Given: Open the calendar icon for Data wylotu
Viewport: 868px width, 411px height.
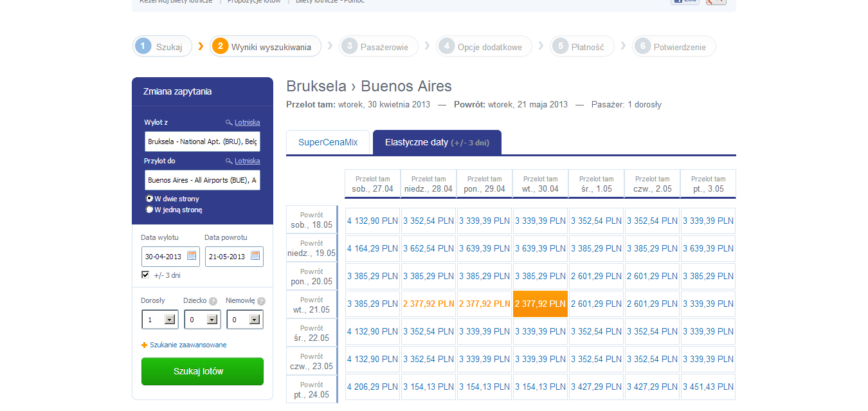Looking at the screenshot, I should [191, 256].
